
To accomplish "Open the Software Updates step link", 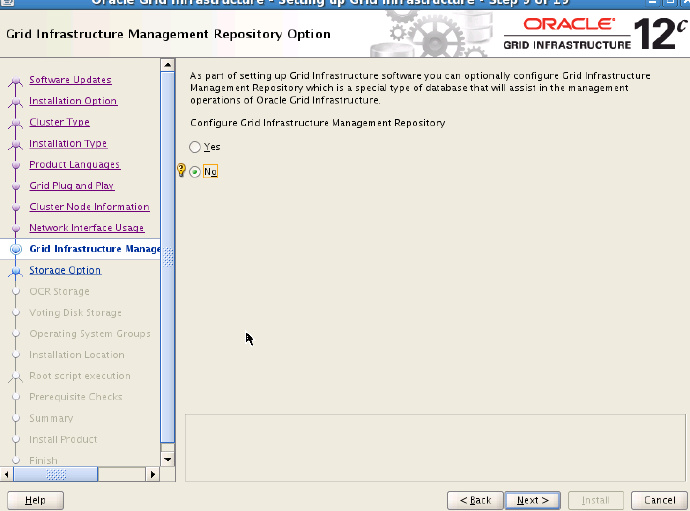I will click(70, 80).
